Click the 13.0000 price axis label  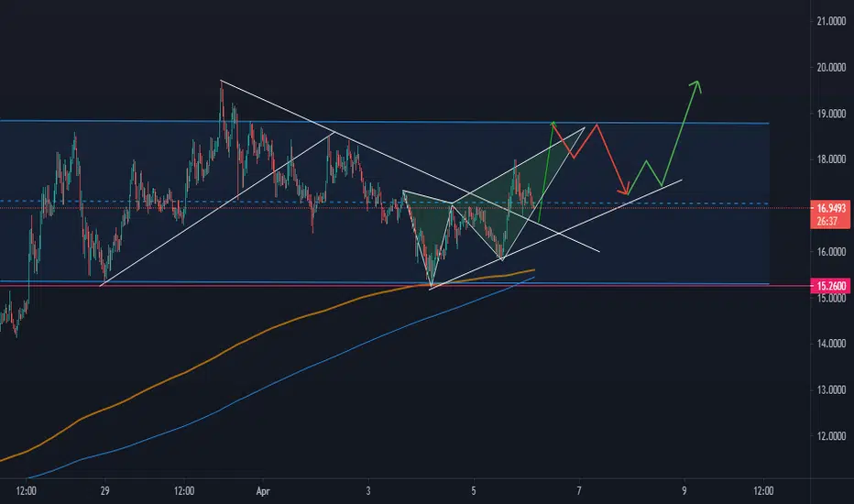(831, 389)
